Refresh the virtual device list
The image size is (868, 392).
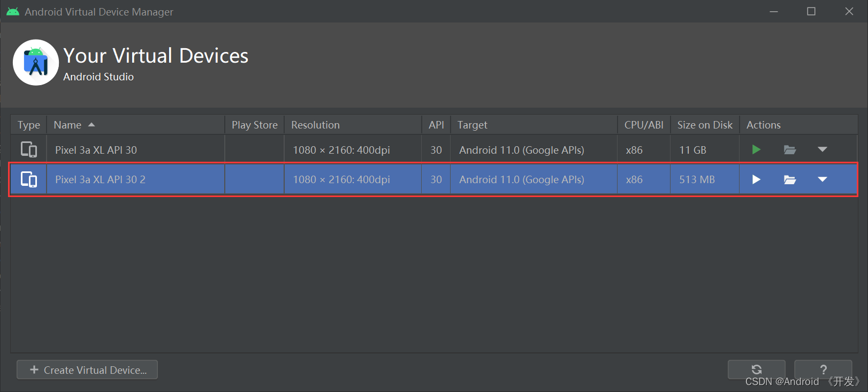point(757,370)
